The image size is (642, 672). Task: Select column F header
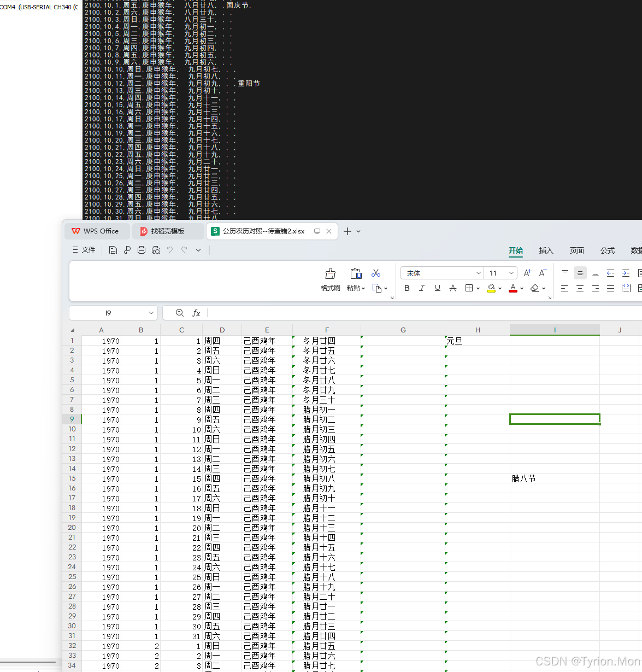pos(327,330)
